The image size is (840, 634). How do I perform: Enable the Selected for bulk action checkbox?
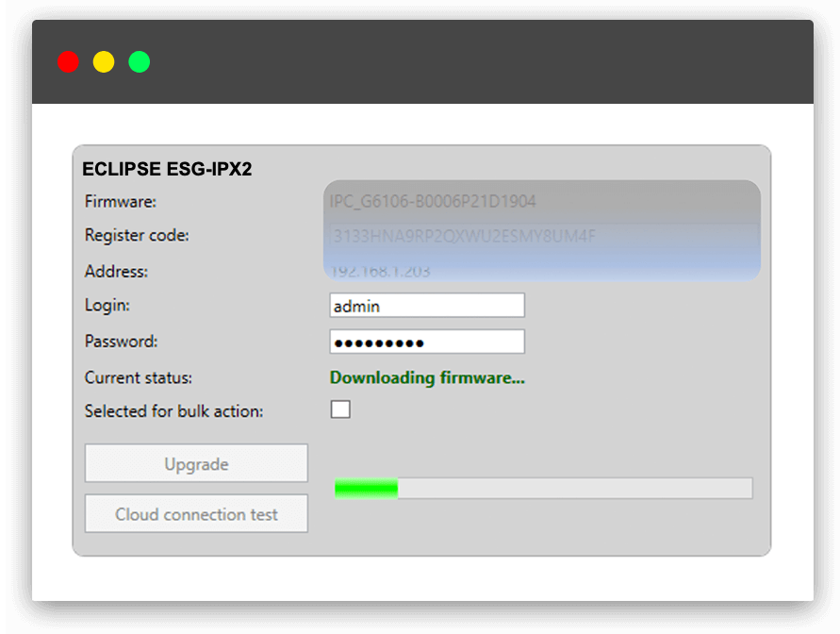pyautogui.click(x=339, y=409)
